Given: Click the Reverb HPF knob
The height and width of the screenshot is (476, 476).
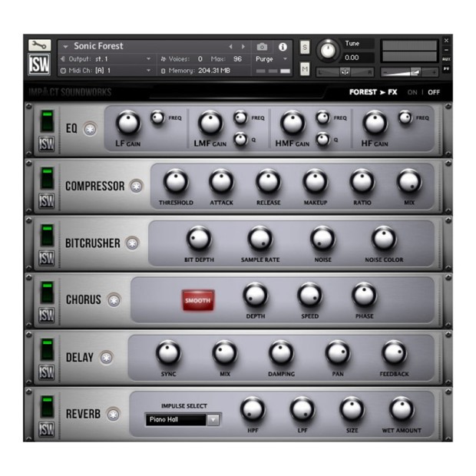Looking at the screenshot, I should pos(253,409).
